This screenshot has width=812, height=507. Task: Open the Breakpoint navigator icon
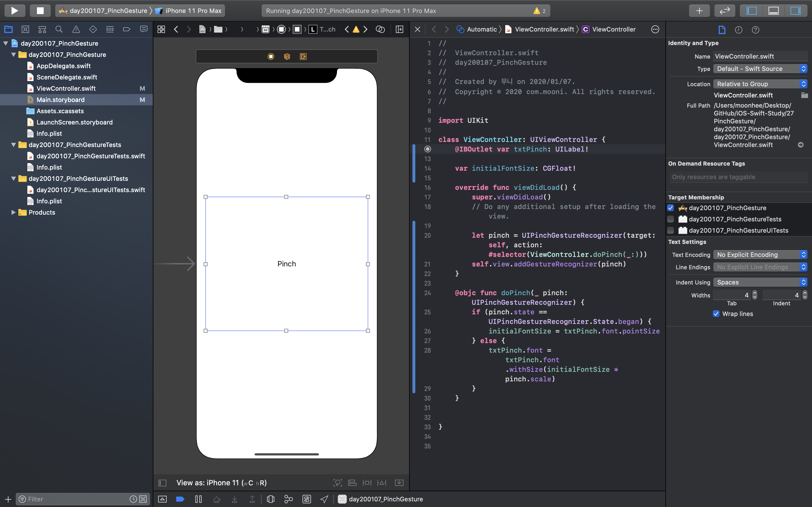point(127,30)
